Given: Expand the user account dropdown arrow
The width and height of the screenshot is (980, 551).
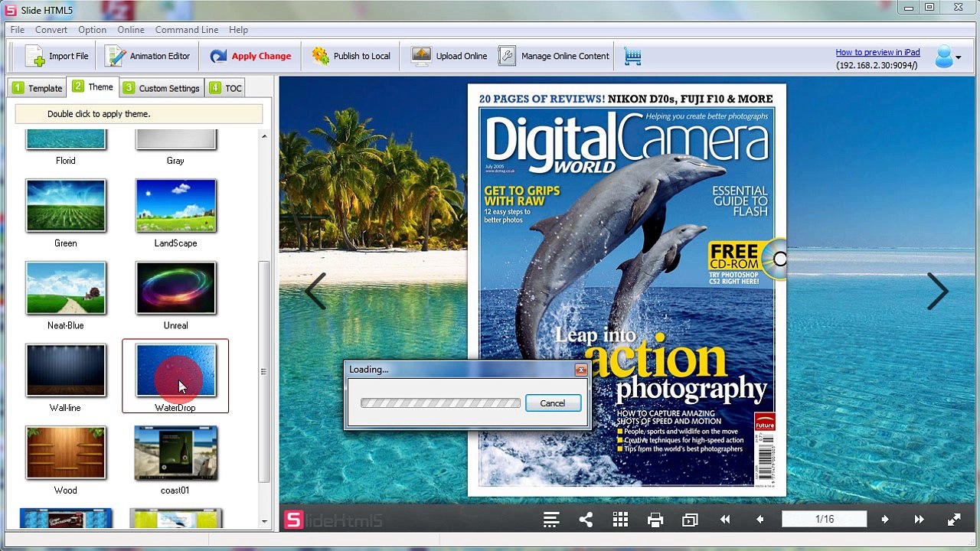Looking at the screenshot, I should 959,57.
